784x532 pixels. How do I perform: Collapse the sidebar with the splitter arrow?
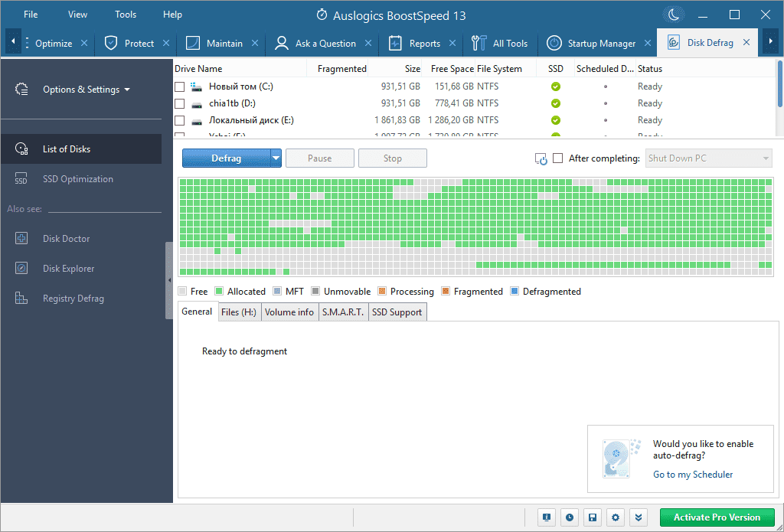click(169, 280)
